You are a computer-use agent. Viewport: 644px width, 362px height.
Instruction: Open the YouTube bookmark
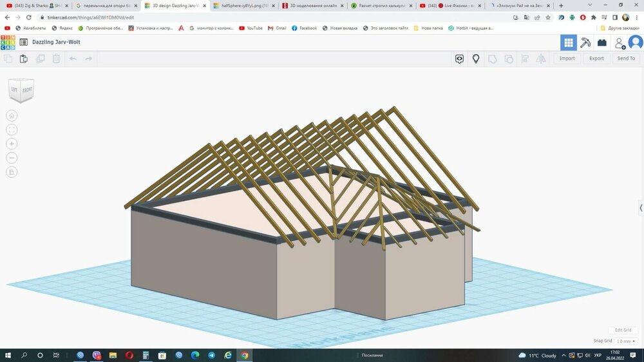[251, 28]
